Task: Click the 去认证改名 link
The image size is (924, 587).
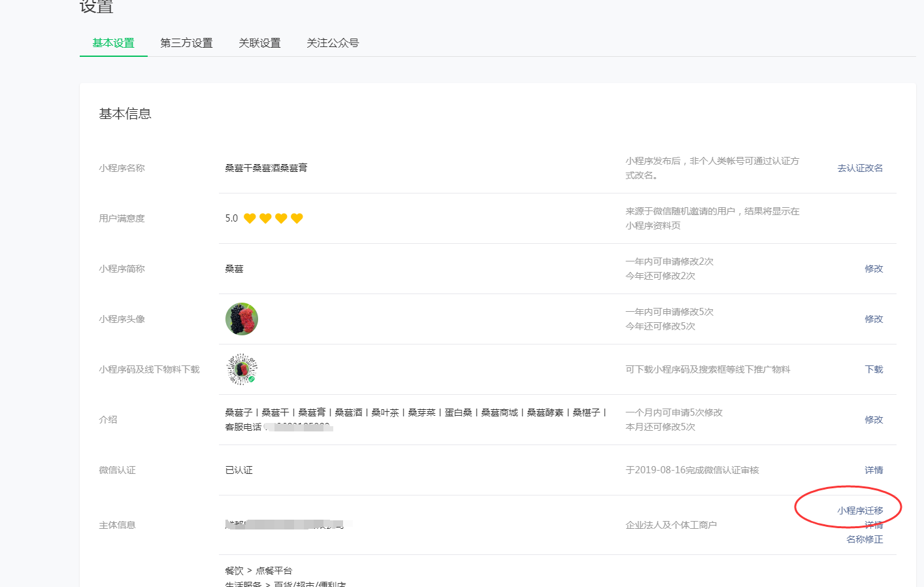Action: pos(860,168)
